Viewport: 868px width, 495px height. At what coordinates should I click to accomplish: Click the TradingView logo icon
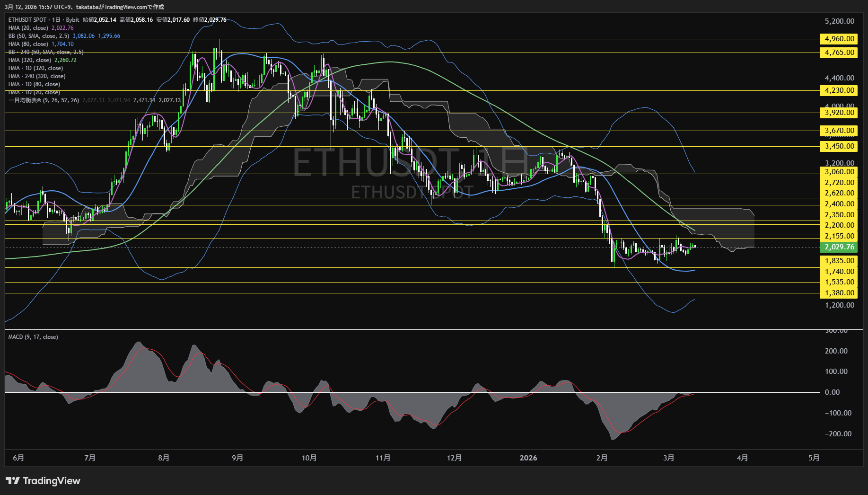(13, 481)
